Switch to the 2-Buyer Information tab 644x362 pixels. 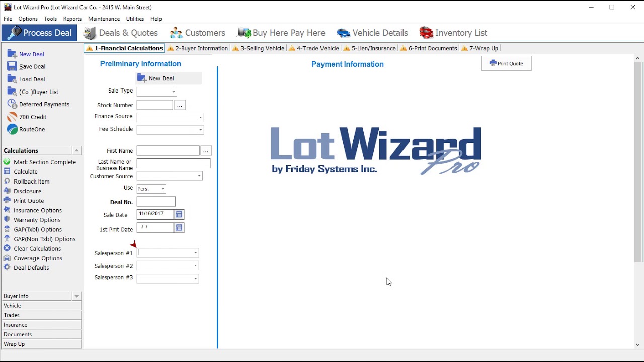click(197, 48)
